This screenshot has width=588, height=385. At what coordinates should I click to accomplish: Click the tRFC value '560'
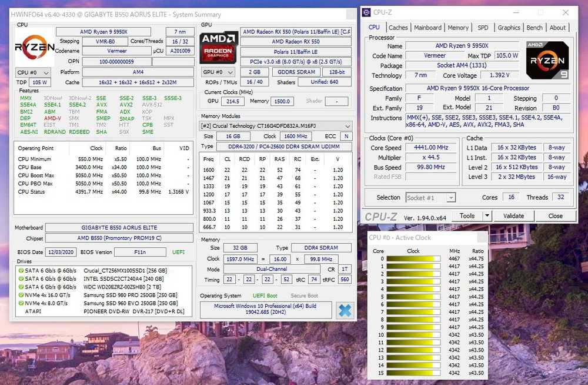click(345, 280)
